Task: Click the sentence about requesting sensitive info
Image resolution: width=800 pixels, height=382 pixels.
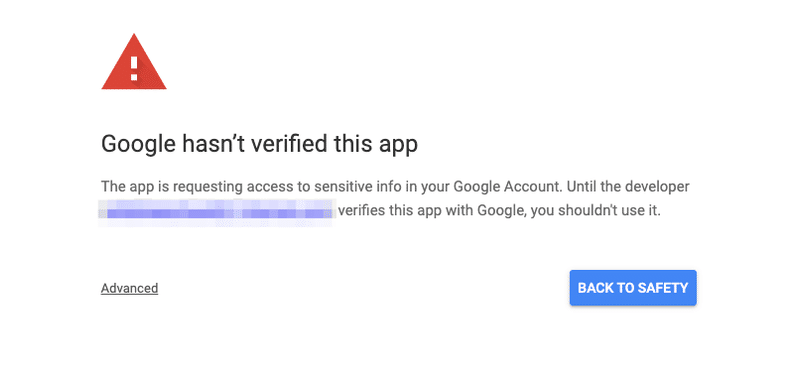Action: pyautogui.click(x=331, y=187)
